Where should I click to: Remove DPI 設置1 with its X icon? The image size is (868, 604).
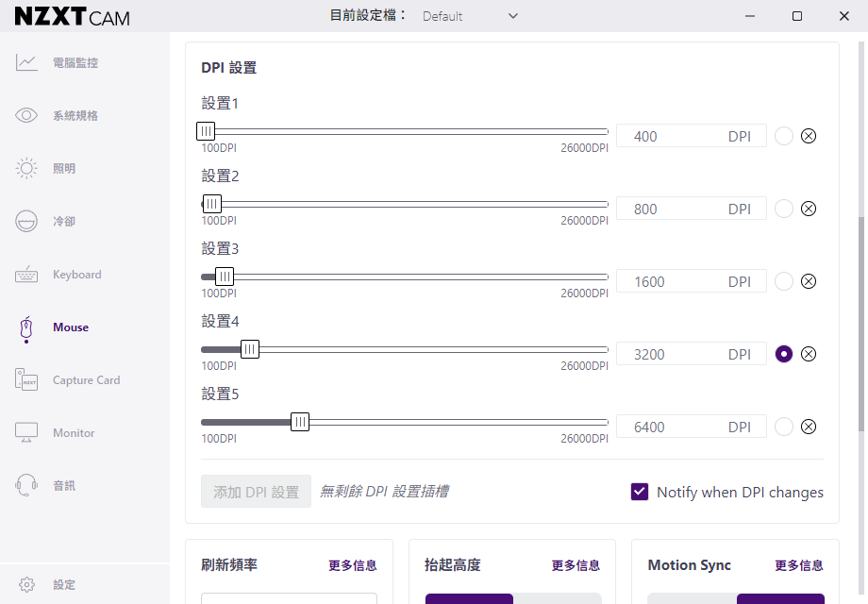click(x=809, y=136)
